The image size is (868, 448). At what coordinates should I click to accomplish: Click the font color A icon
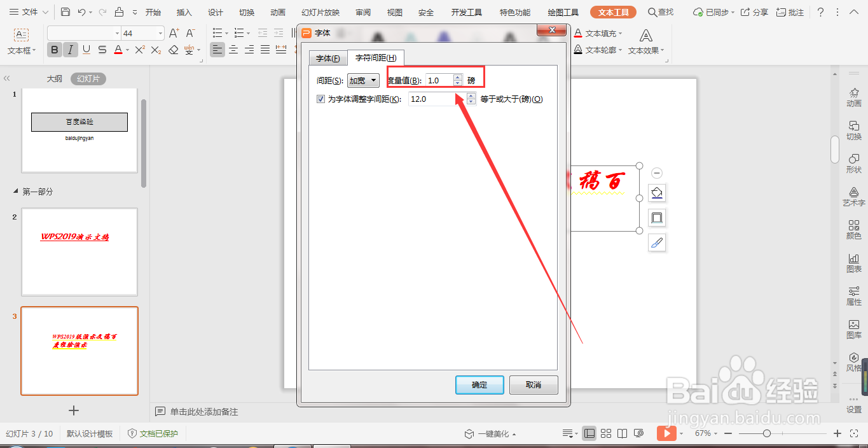pyautogui.click(x=118, y=50)
